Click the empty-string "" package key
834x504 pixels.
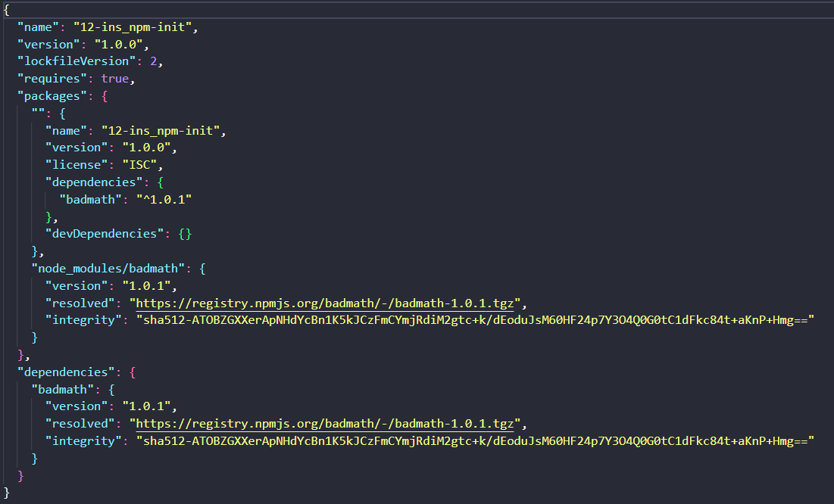point(38,113)
